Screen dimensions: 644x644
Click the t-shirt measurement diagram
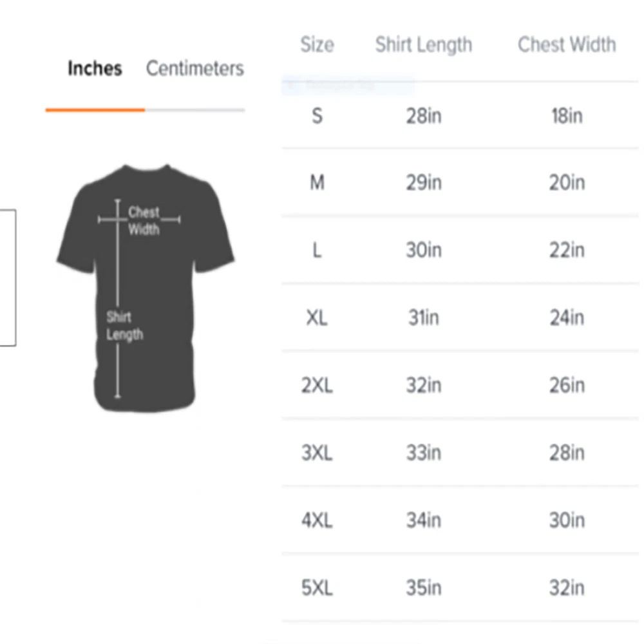pos(146,288)
